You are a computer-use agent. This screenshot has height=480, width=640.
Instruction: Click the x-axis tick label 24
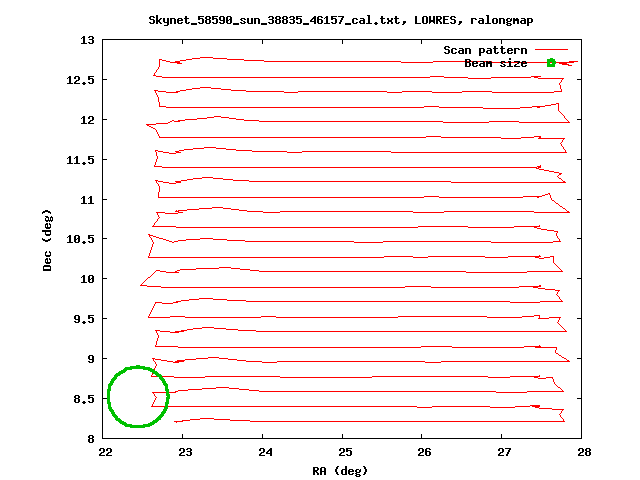coord(265,452)
